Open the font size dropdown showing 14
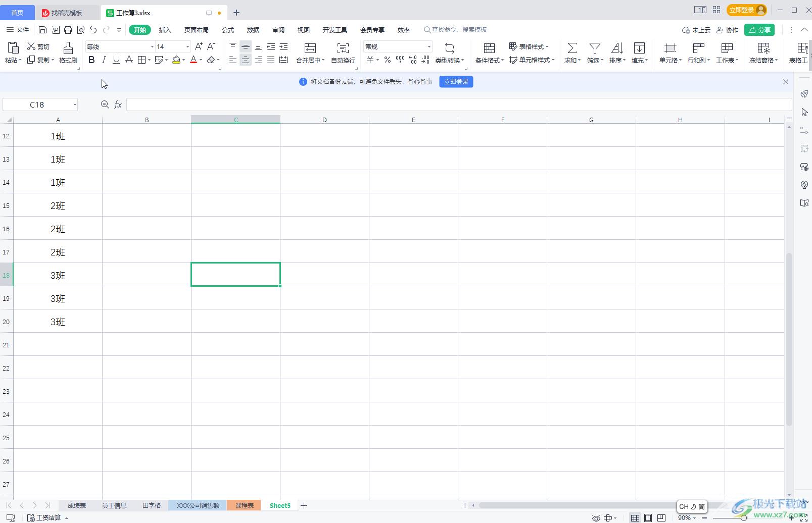The width and height of the screenshot is (812, 523). pos(187,46)
